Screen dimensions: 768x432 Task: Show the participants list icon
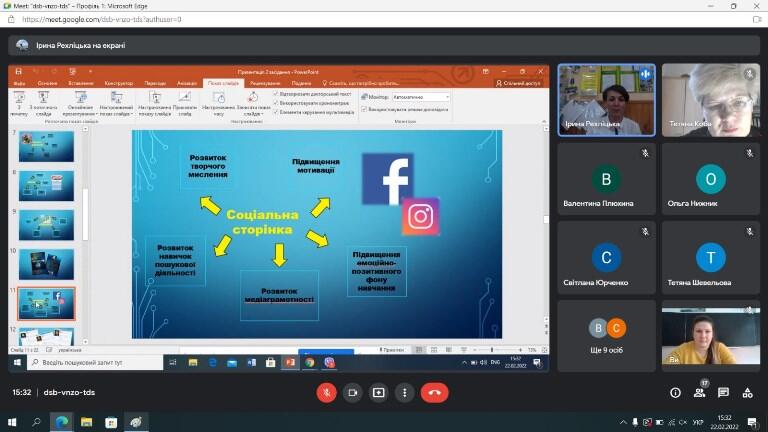(x=699, y=393)
